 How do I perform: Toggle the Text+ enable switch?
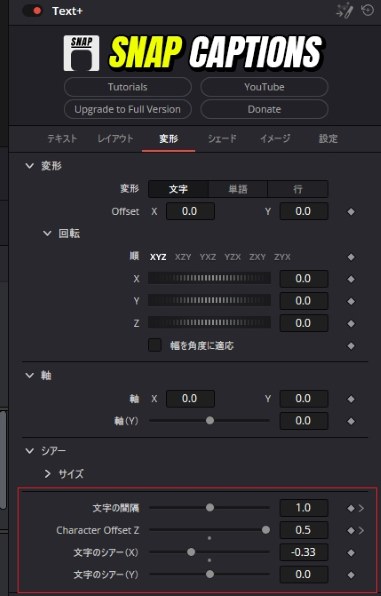(33, 11)
